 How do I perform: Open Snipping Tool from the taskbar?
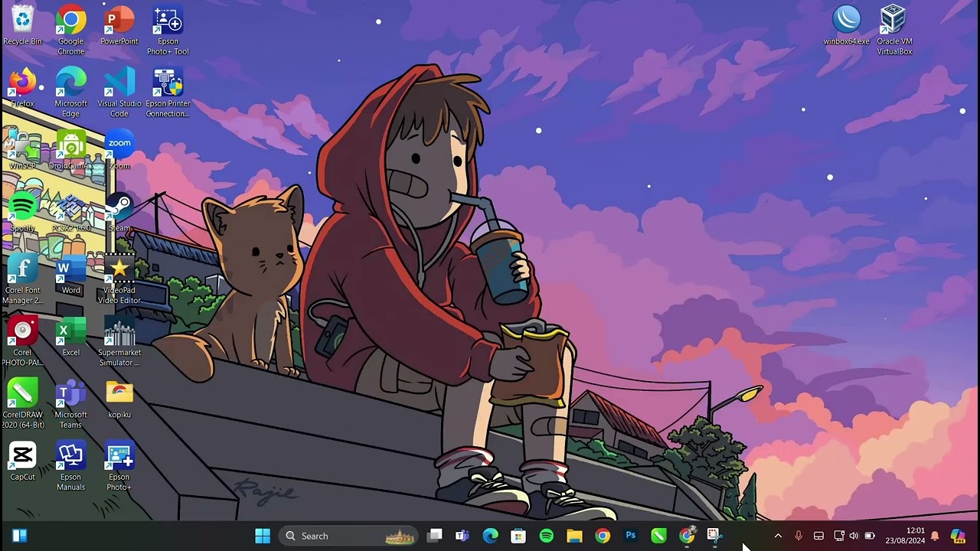point(714,536)
